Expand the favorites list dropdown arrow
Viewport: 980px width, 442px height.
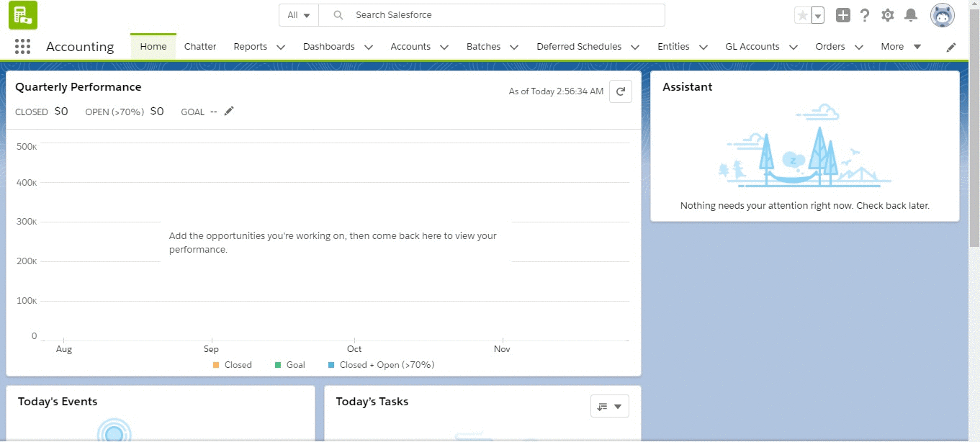[x=818, y=15]
